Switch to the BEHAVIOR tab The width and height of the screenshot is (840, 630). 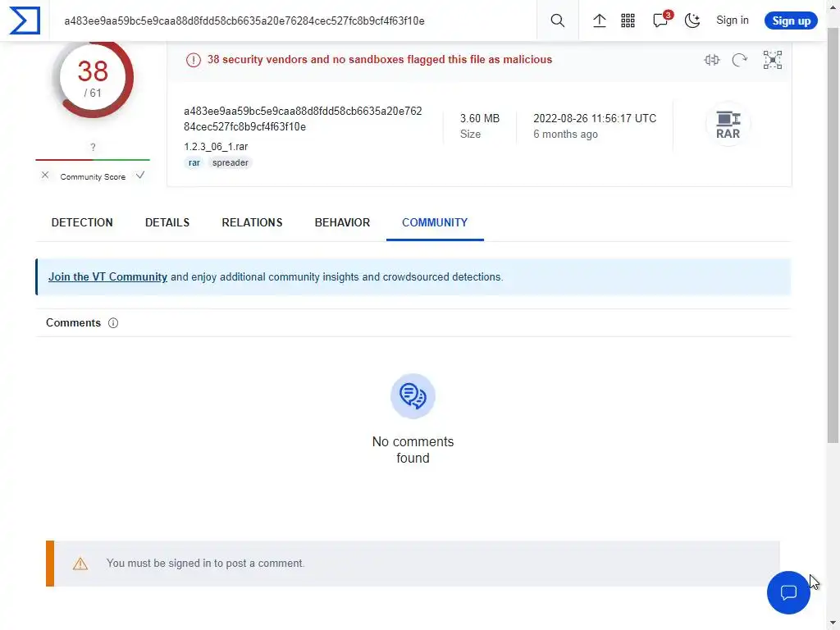[342, 222]
